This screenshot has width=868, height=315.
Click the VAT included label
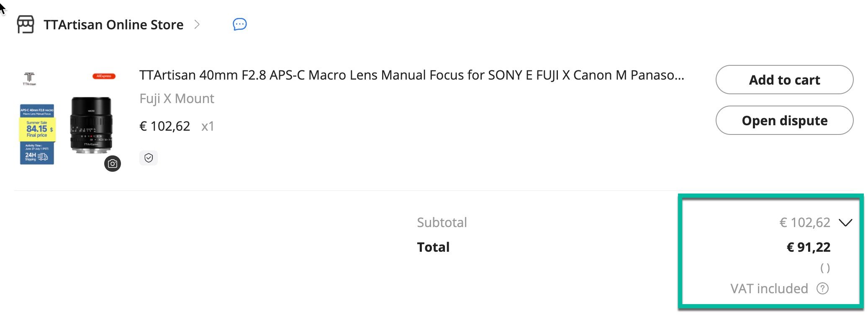pyautogui.click(x=769, y=289)
